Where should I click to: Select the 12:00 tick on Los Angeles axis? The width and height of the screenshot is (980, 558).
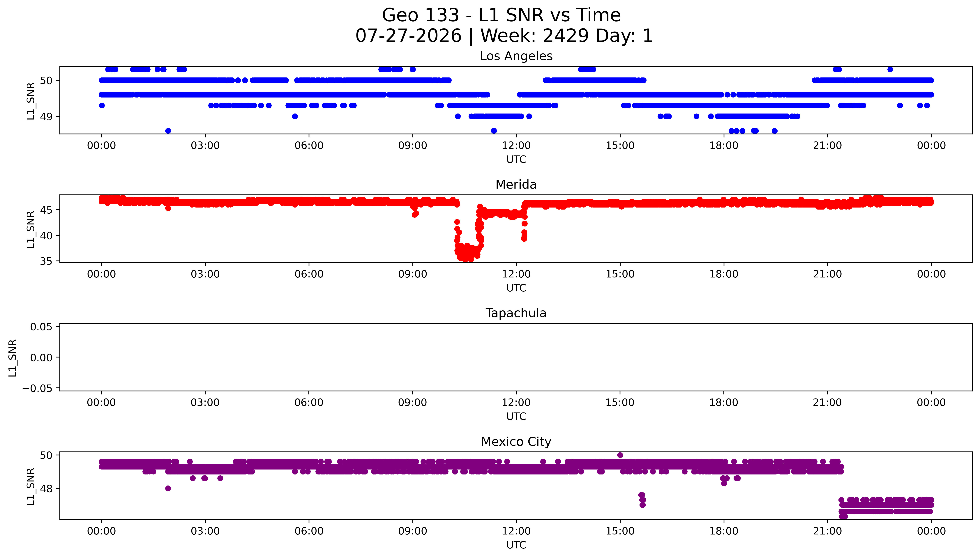click(516, 146)
